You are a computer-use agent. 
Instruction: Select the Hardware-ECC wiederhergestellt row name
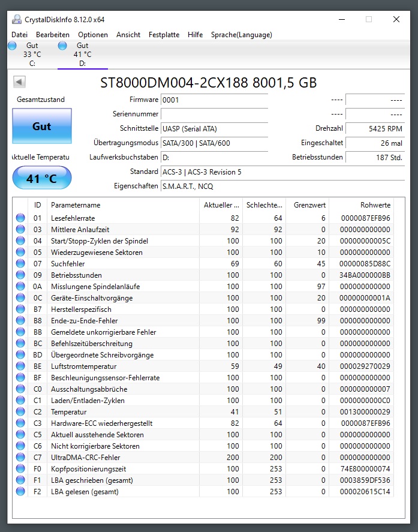(x=101, y=423)
